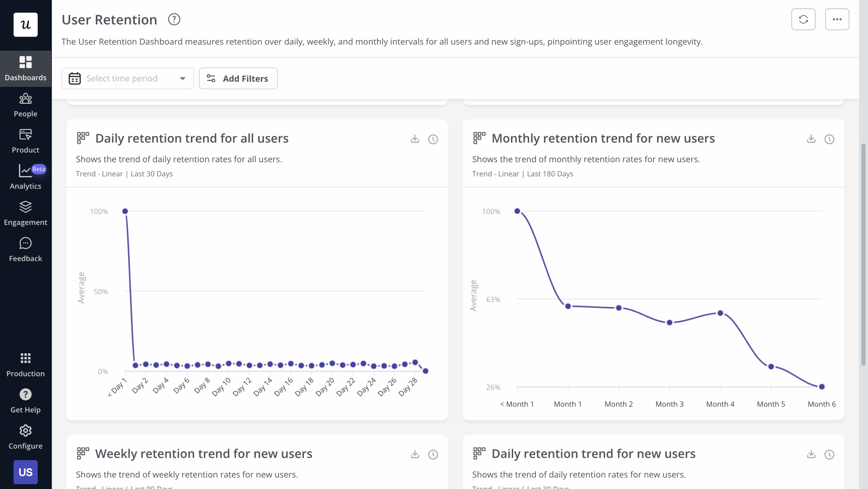Click the Engagement layers icon
Viewport: 868px width, 489px height.
coord(25,213)
